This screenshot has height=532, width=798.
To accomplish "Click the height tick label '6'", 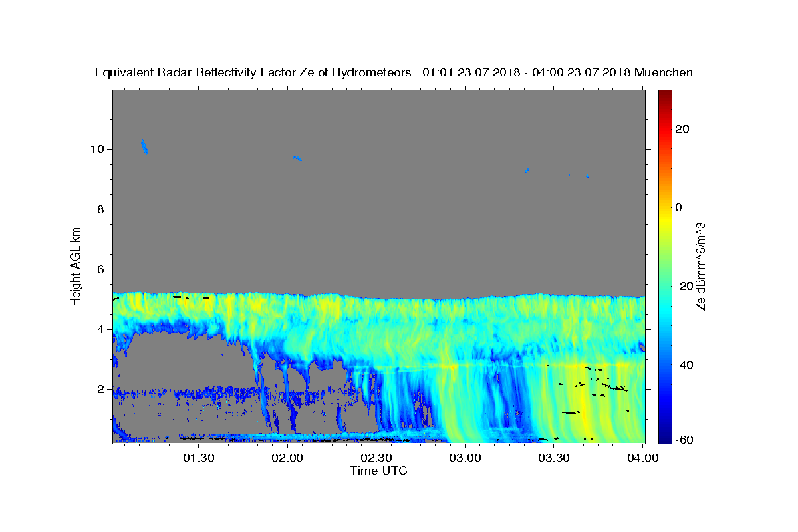I will point(102,269).
